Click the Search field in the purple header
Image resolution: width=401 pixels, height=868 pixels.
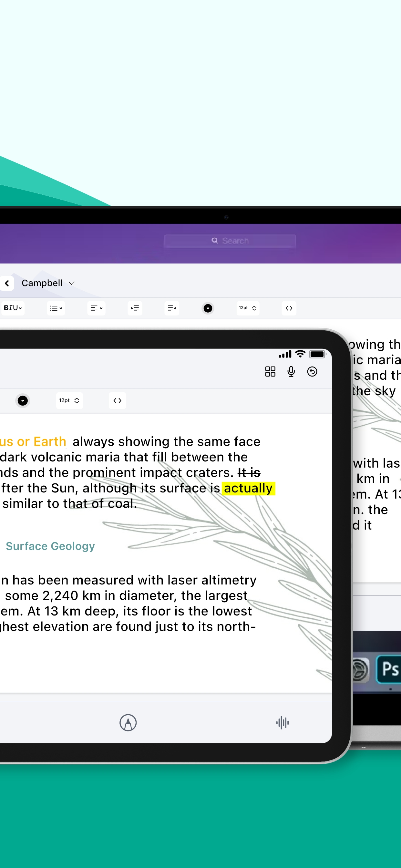coord(230,241)
